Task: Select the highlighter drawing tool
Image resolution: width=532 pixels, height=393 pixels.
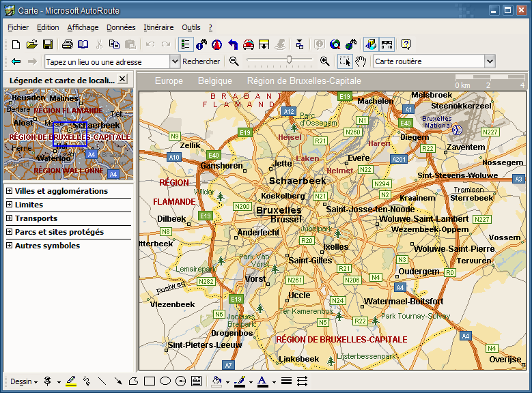Action: click(x=71, y=381)
